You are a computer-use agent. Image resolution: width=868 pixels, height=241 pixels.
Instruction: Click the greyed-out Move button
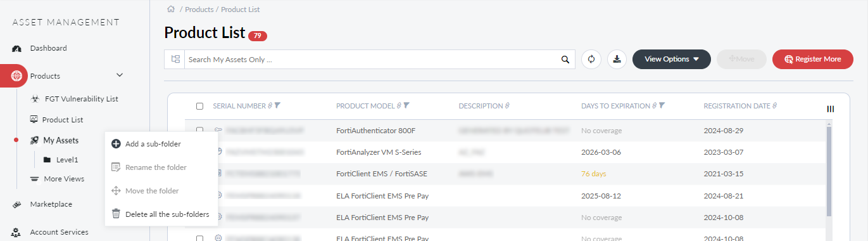pos(741,59)
